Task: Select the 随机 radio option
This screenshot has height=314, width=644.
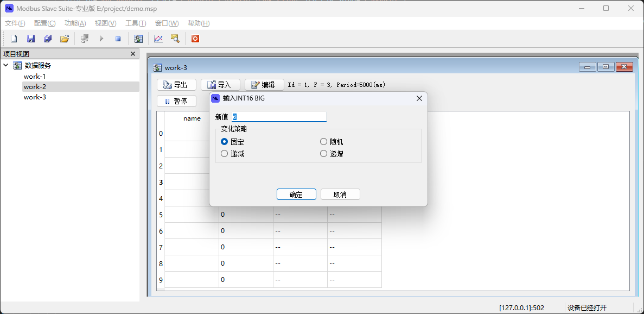Action: (324, 142)
